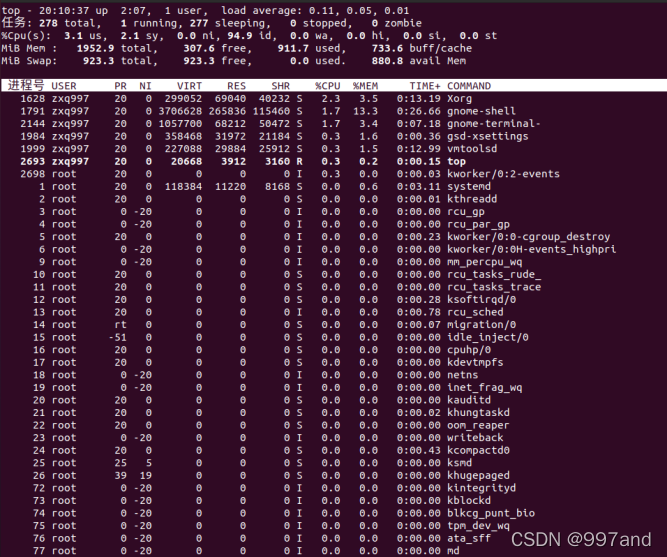Select the vmtoolsd command text

pos(472,149)
